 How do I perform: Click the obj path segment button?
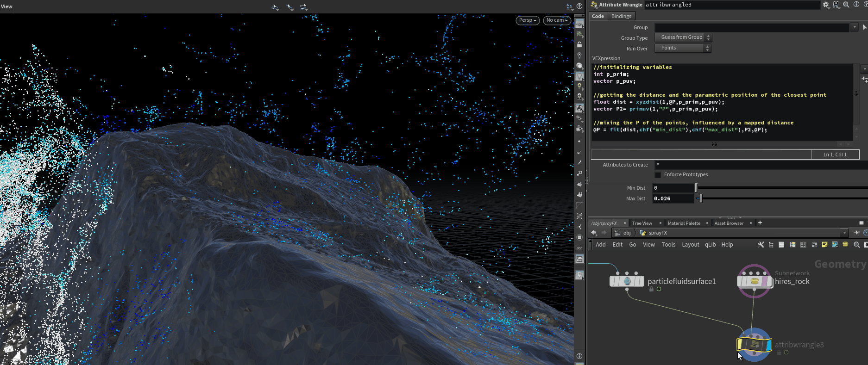[623, 233]
